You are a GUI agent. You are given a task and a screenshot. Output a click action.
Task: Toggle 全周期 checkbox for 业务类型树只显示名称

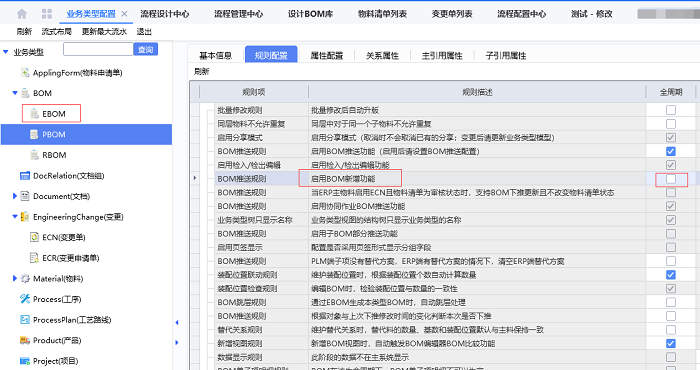pyautogui.click(x=671, y=220)
